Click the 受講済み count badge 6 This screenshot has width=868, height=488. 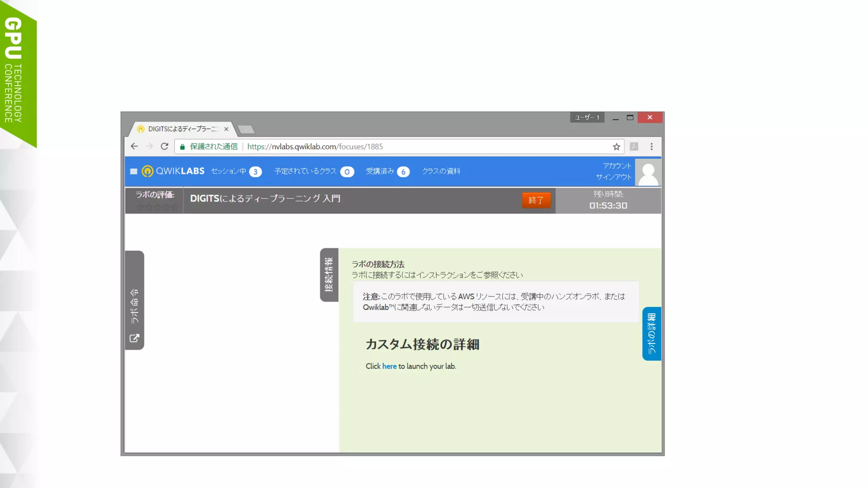(x=403, y=172)
